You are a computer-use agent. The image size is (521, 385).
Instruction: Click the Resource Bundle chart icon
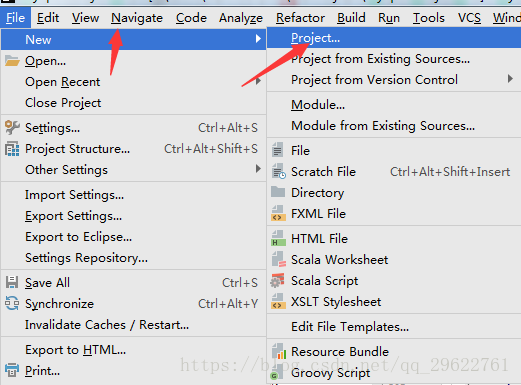click(x=279, y=352)
